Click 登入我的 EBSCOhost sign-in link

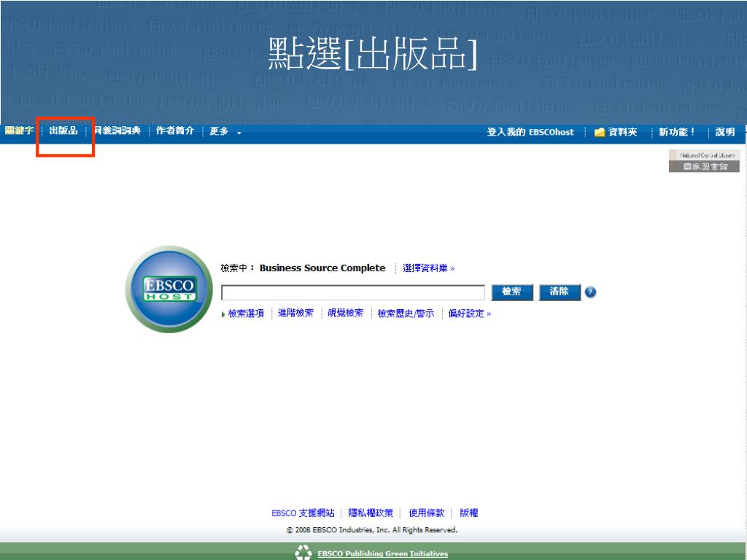click(530, 132)
